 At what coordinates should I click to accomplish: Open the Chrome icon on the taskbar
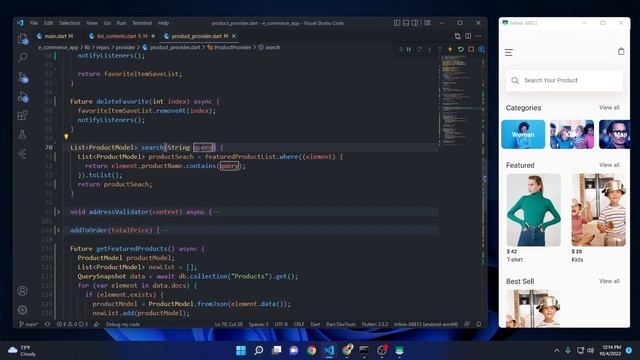click(x=311, y=350)
